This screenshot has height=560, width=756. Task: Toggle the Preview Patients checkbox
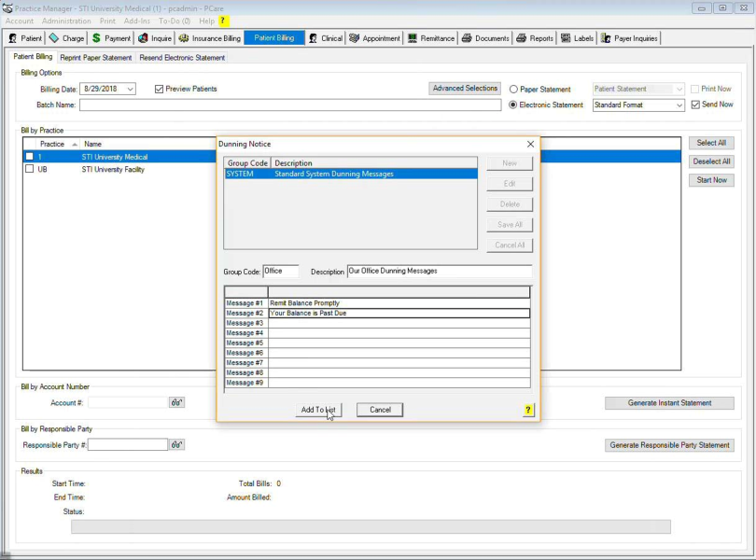159,89
